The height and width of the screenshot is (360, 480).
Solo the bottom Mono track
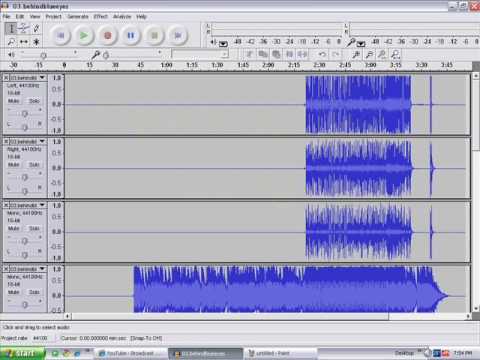[34, 292]
